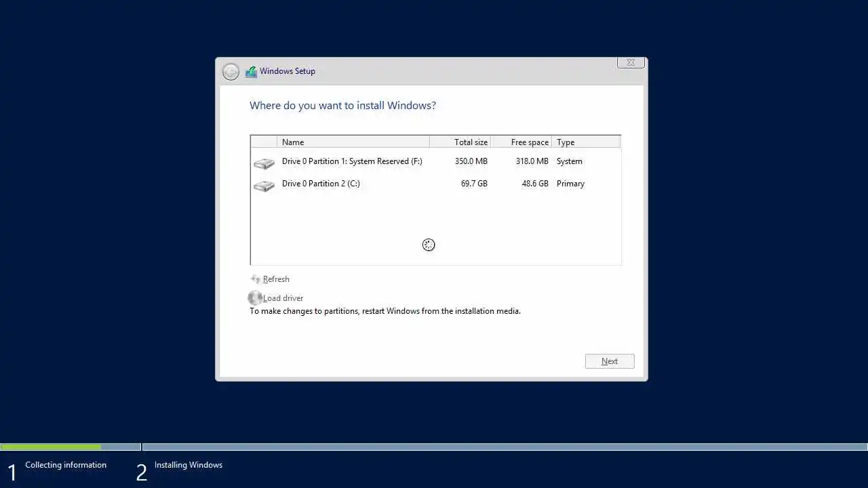868x488 pixels.
Task: Open the Load driver link
Action: tap(283, 298)
